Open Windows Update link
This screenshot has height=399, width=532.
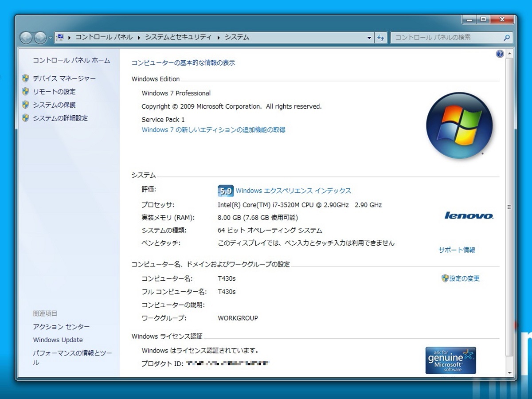tap(58, 340)
